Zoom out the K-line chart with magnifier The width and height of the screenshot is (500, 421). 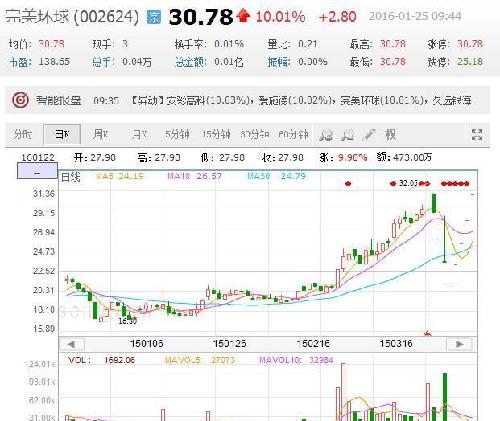click(347, 135)
